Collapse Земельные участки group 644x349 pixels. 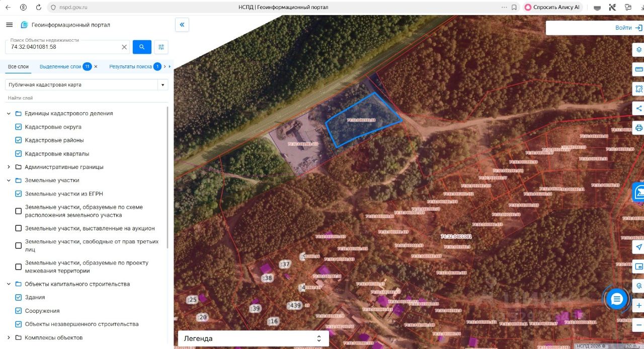(x=9, y=180)
